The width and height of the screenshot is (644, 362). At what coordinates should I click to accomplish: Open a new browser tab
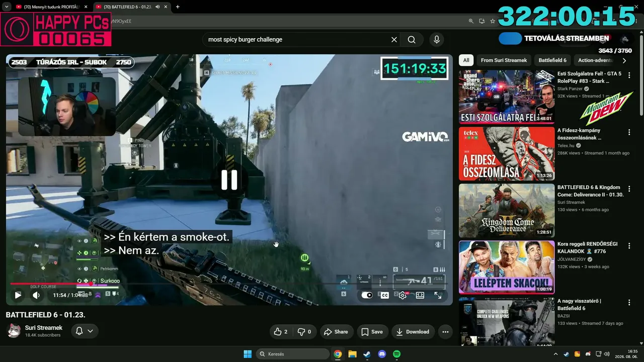pos(178,7)
